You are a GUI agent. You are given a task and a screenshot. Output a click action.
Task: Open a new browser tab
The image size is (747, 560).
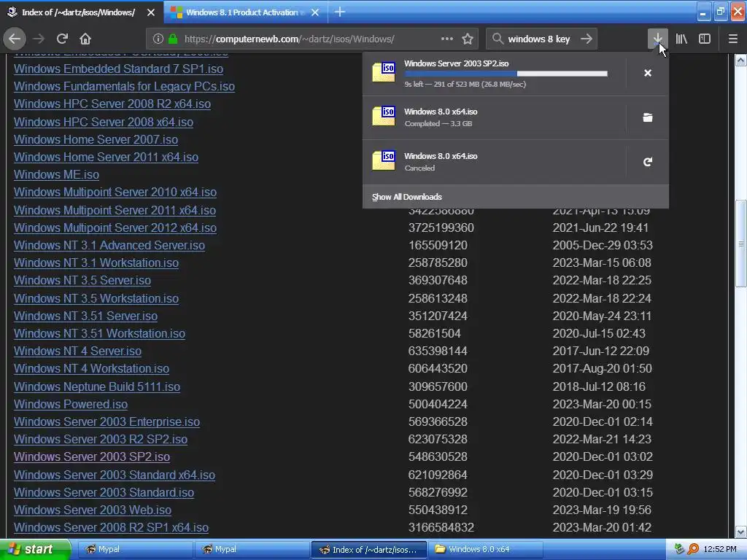coord(340,12)
